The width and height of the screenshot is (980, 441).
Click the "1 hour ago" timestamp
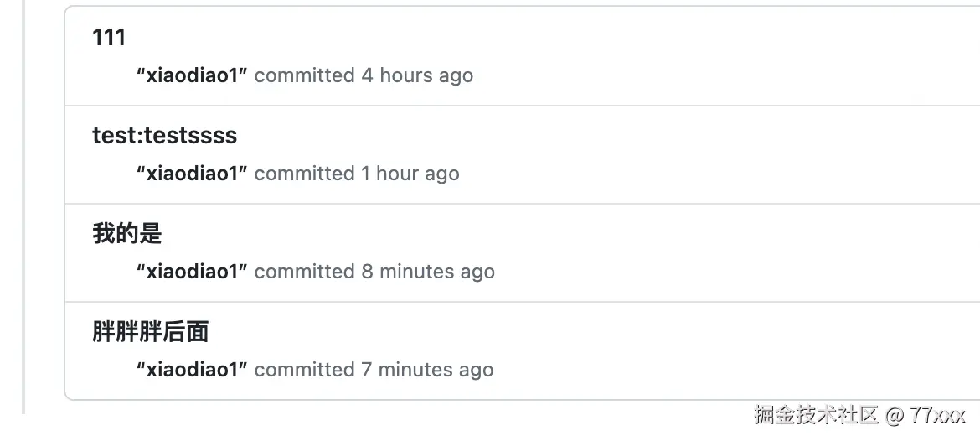[x=410, y=174]
